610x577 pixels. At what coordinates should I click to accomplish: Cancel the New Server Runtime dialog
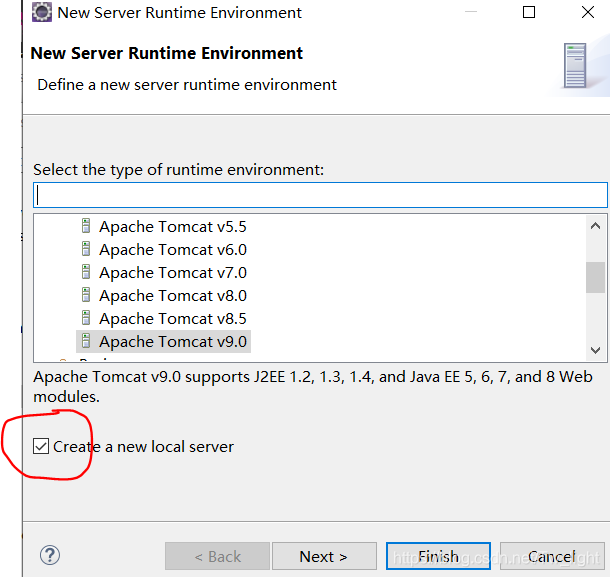click(x=552, y=556)
